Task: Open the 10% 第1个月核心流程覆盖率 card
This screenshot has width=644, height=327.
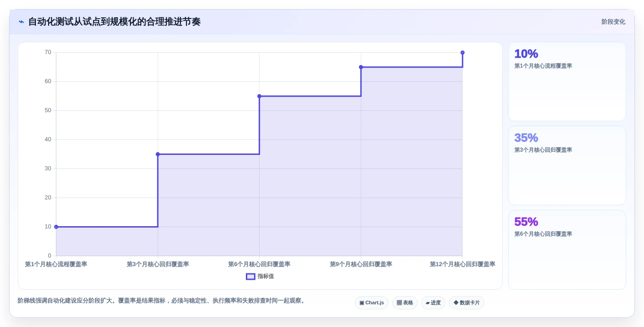Action: point(567,82)
